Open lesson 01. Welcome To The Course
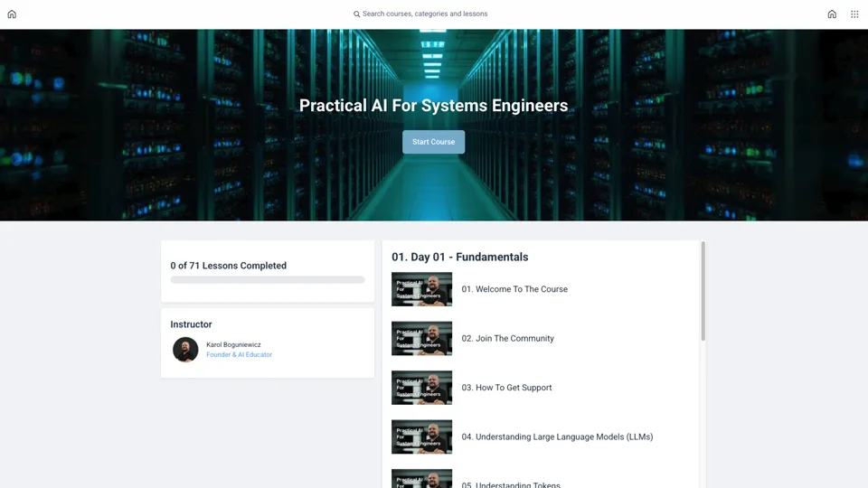Viewport: 868px width, 488px height. (x=514, y=289)
